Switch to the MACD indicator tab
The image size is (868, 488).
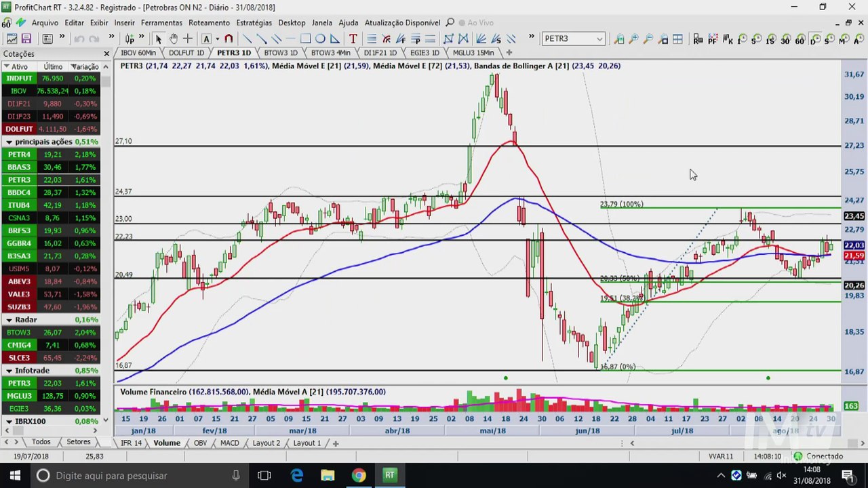(229, 443)
